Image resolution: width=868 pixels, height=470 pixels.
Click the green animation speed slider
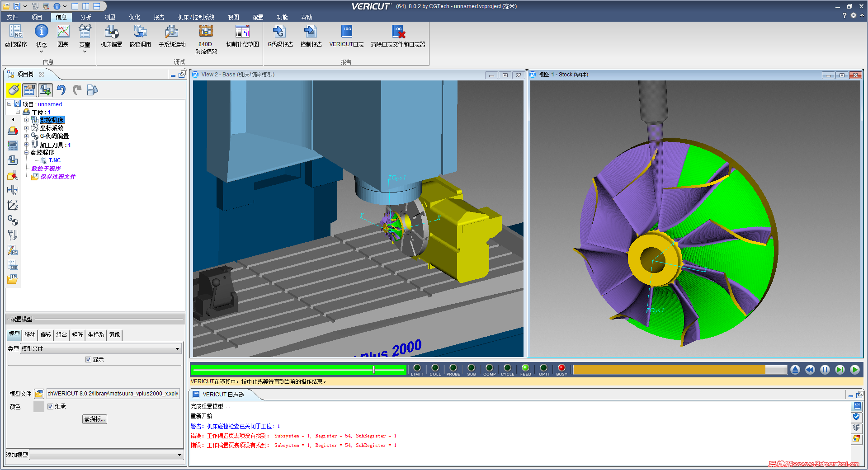298,370
